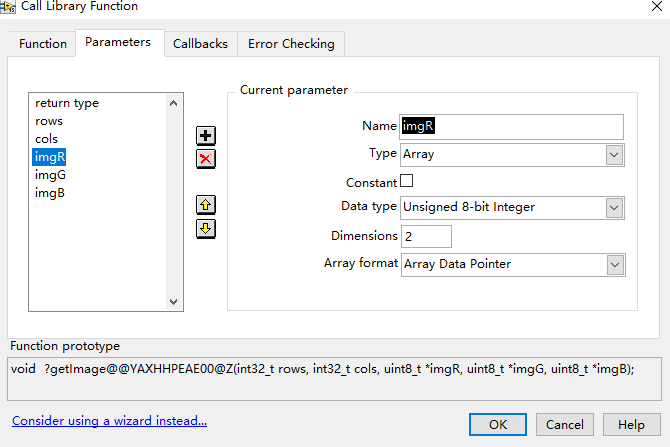Open the Type dropdown showing Array
This screenshot has height=447, width=670.
512,155
